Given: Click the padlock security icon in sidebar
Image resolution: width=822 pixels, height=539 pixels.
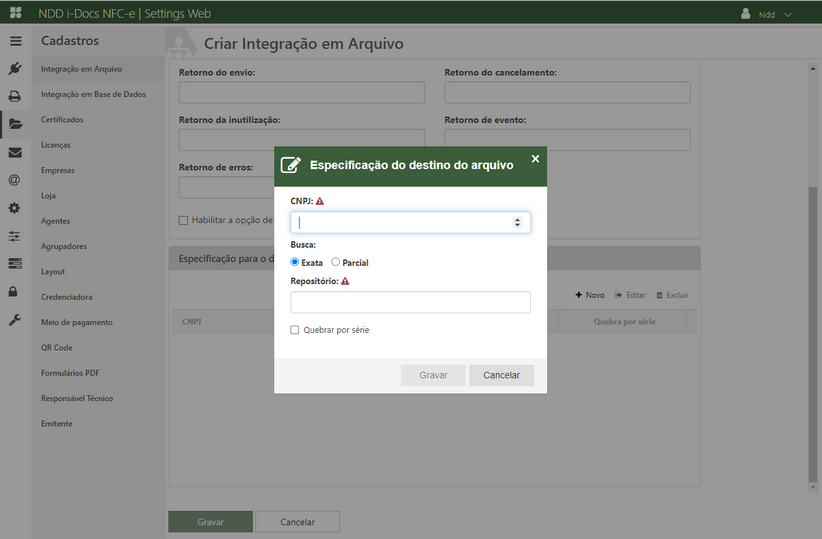Looking at the screenshot, I should pyautogui.click(x=15, y=291).
